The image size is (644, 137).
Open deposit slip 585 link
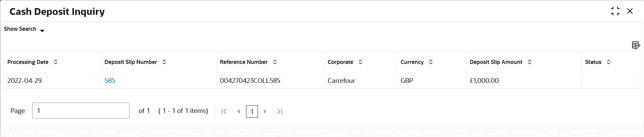click(x=110, y=81)
